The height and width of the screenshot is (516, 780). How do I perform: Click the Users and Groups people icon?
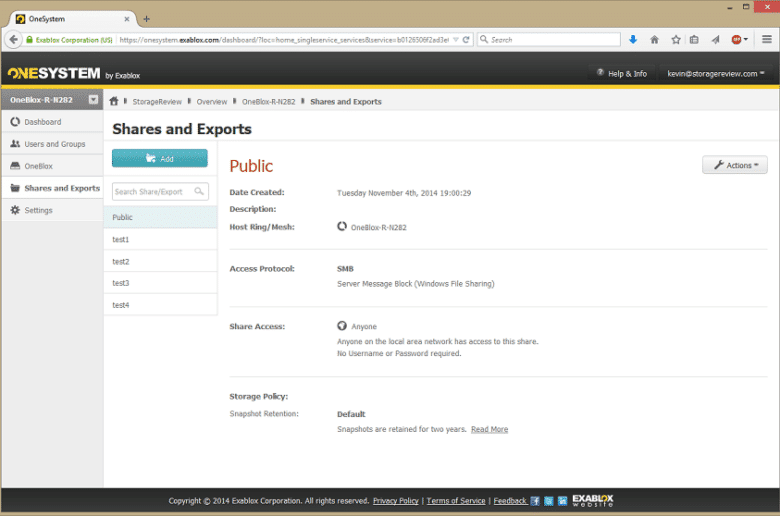[x=15, y=143]
